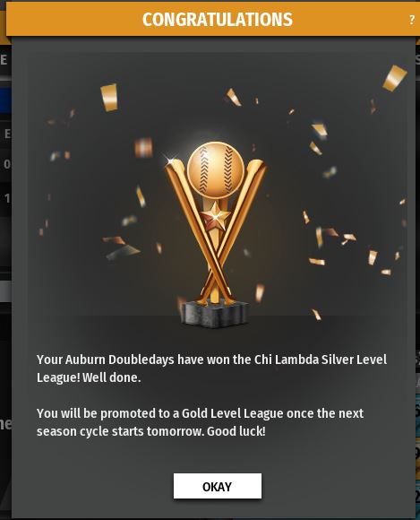The width and height of the screenshot is (420, 520).
Task: Open help via the question mark icon
Action: [412, 20]
